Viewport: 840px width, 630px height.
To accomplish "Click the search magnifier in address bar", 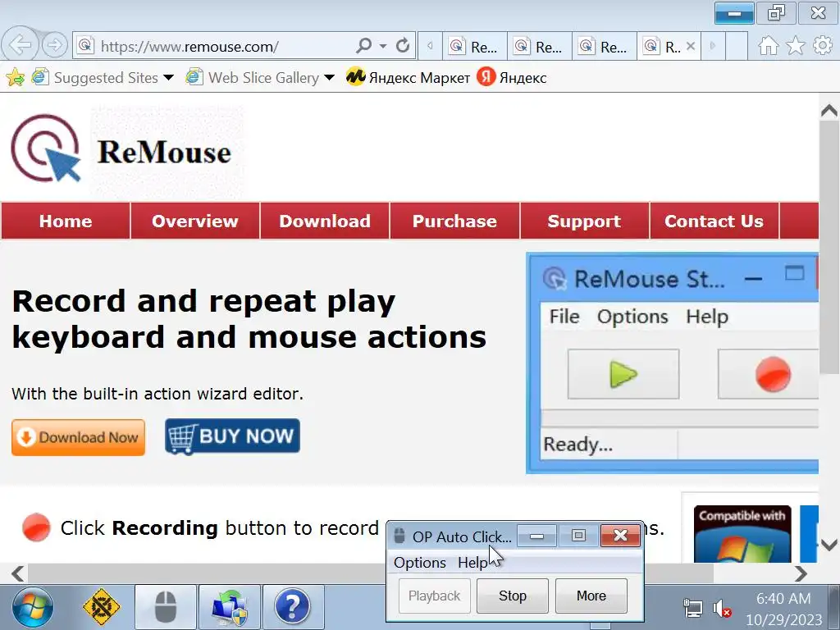I will click(363, 46).
